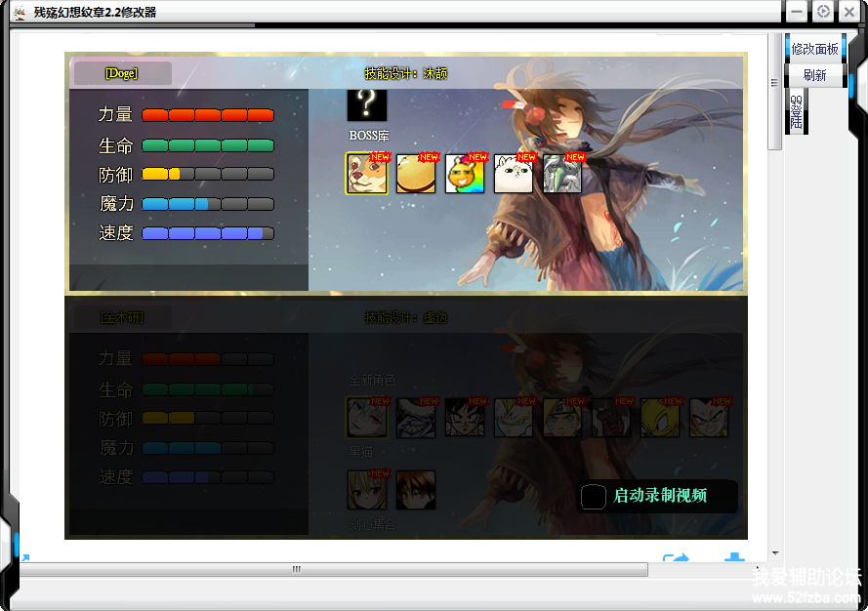Click the title bar circular play icon

coord(823,12)
